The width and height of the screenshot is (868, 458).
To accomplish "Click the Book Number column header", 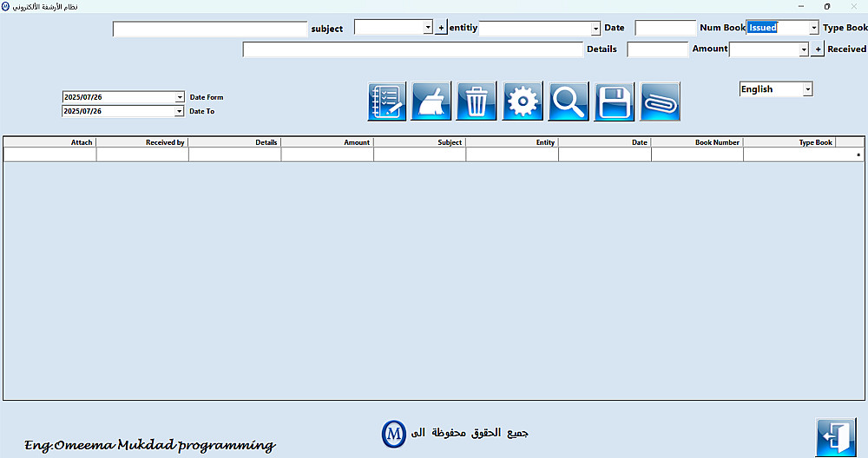I will (697, 142).
